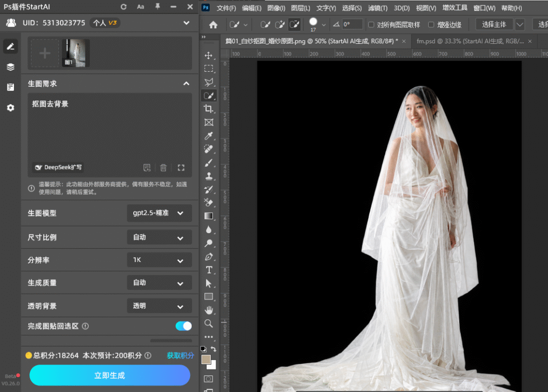Open the 透明背景 dropdown
This screenshot has height=392, width=548.
click(159, 306)
